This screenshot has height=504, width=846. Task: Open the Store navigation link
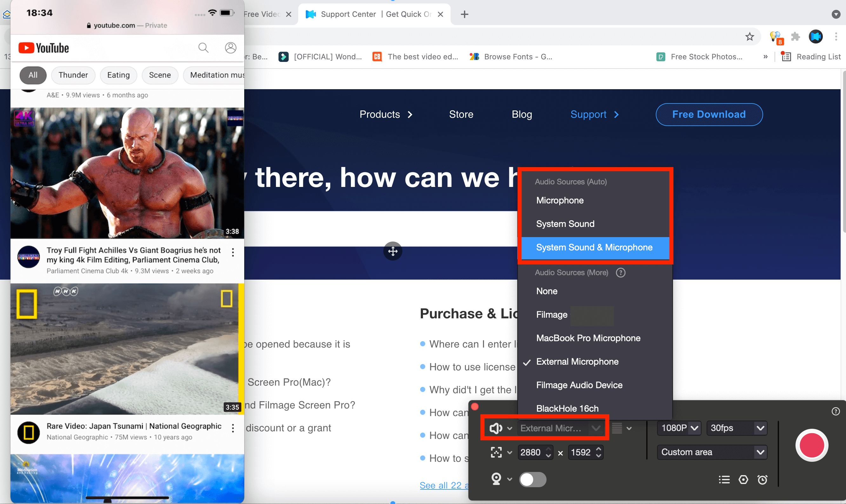coord(461,115)
